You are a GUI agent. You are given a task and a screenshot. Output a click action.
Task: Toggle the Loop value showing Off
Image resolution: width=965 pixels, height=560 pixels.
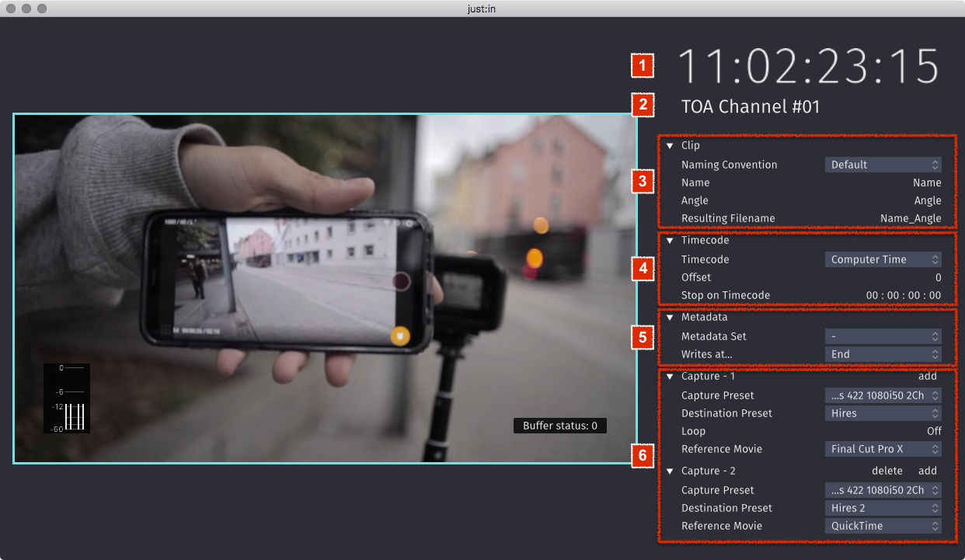click(x=934, y=431)
